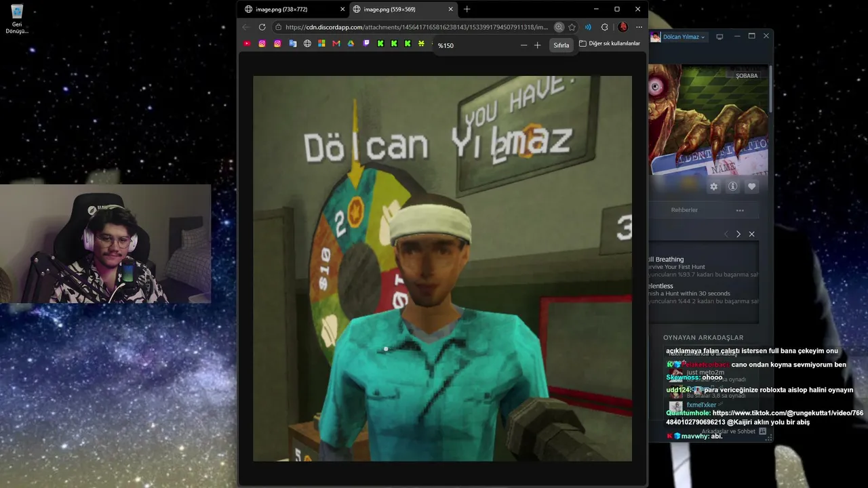The image size is (868, 488).
Task: Close the Steam achievements panel
Action: click(751, 234)
